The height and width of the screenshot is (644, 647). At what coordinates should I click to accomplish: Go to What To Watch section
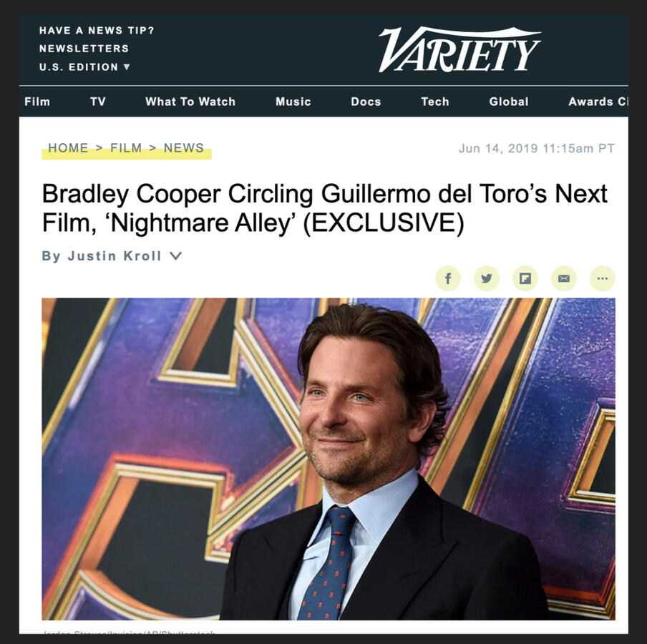(x=190, y=102)
